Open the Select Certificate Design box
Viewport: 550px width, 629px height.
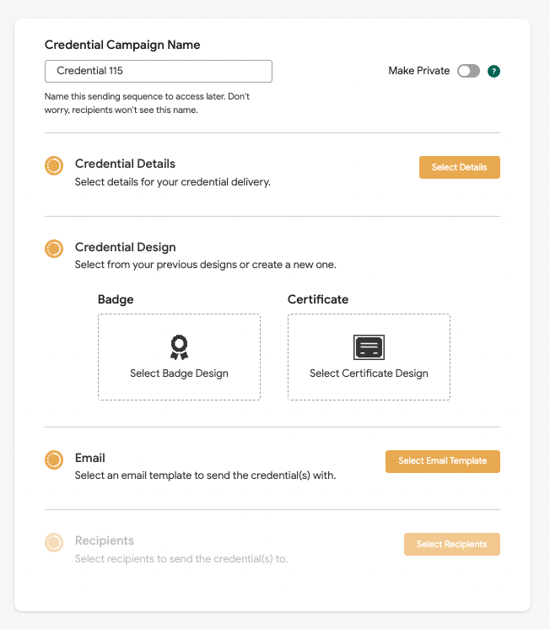click(369, 357)
